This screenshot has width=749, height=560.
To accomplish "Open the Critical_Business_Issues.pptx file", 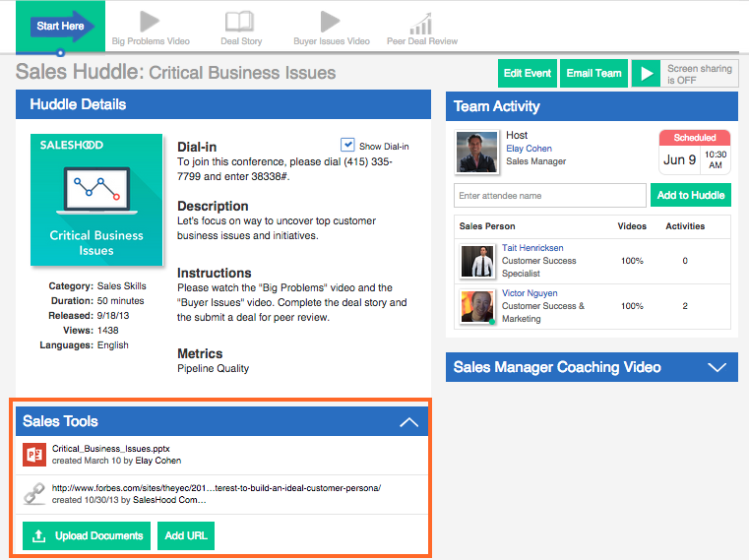I will [111, 449].
